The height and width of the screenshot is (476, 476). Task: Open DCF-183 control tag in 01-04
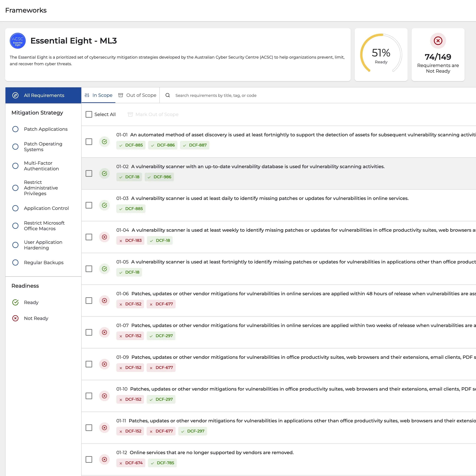click(x=130, y=240)
